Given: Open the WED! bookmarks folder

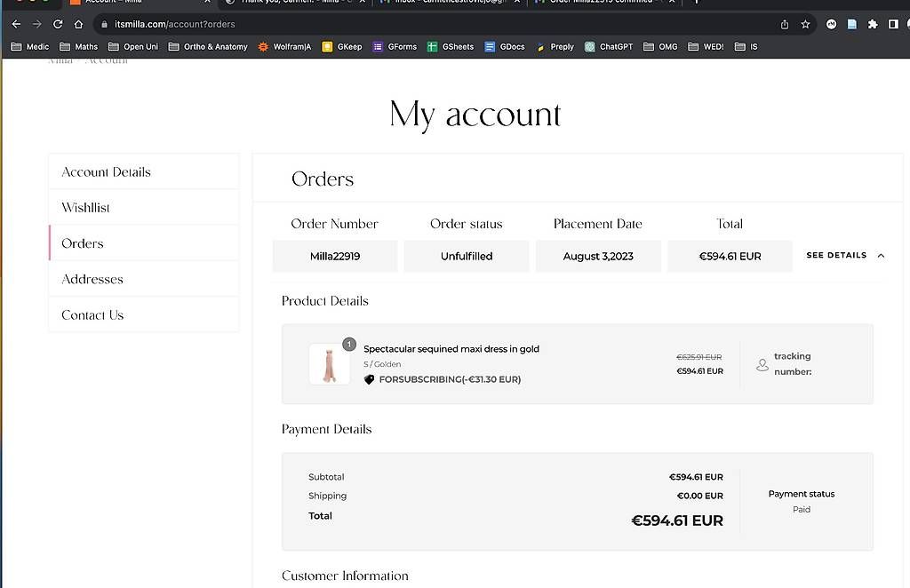Looking at the screenshot, I should click(x=706, y=46).
